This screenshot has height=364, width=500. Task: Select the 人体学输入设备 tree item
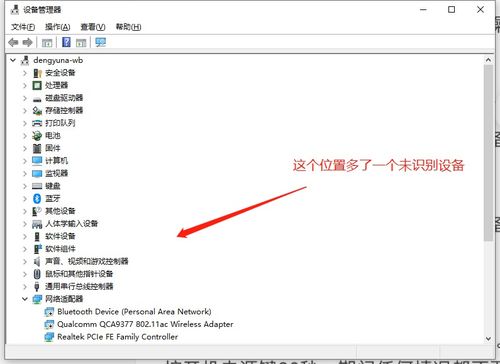click(x=71, y=224)
